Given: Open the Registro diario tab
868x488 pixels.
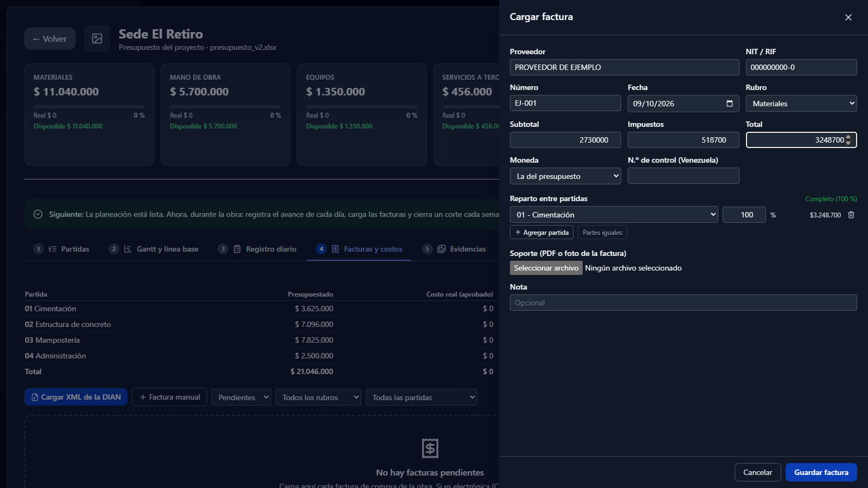Looking at the screenshot, I should 257,249.
